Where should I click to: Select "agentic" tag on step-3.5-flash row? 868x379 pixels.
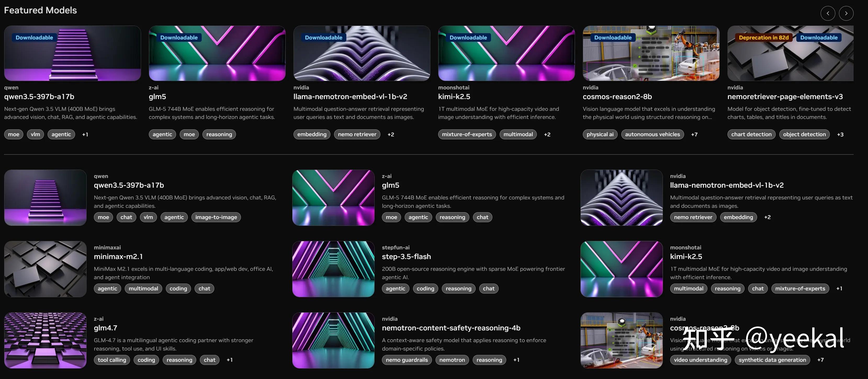(396, 289)
